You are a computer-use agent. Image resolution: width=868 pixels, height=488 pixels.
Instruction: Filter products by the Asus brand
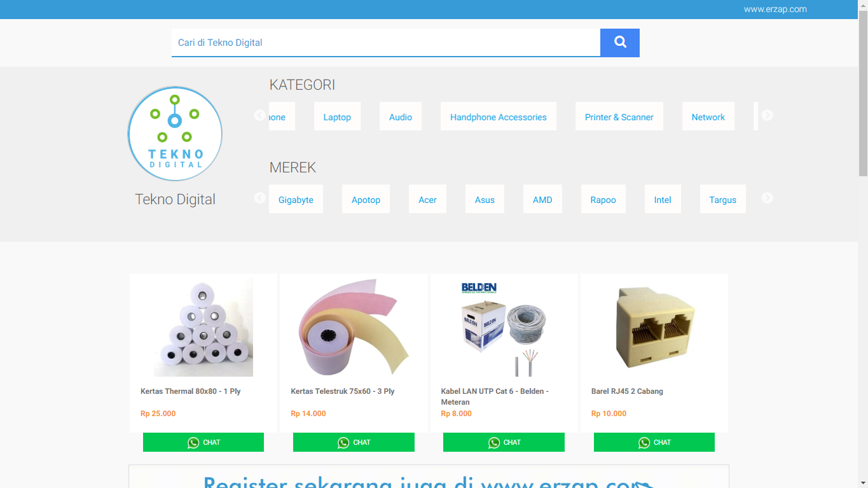pyautogui.click(x=485, y=199)
